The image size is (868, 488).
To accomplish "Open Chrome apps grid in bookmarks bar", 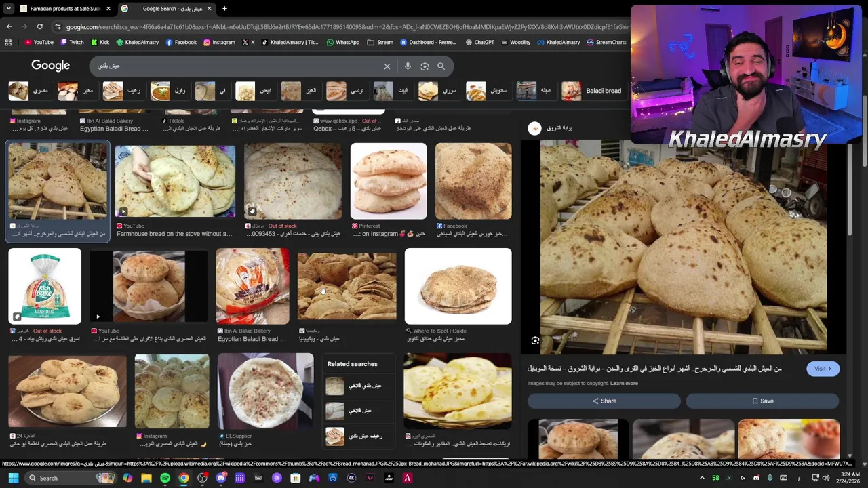I will [x=8, y=42].
